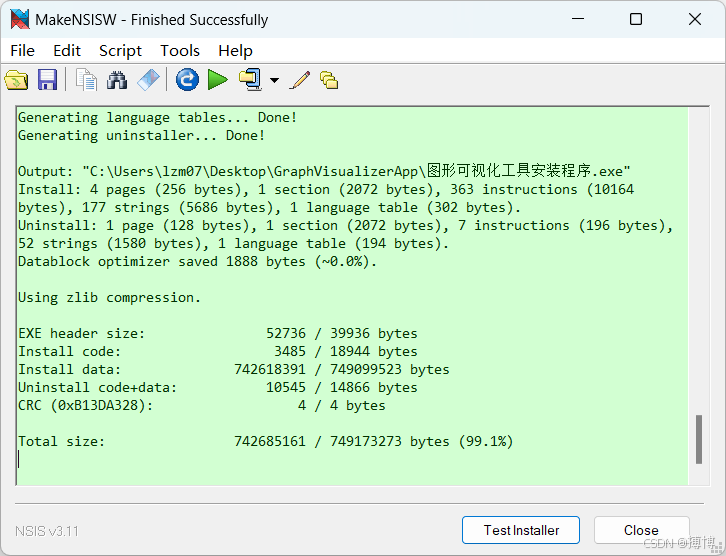
Task: Close the window with the title bar X
Action: coord(695,19)
